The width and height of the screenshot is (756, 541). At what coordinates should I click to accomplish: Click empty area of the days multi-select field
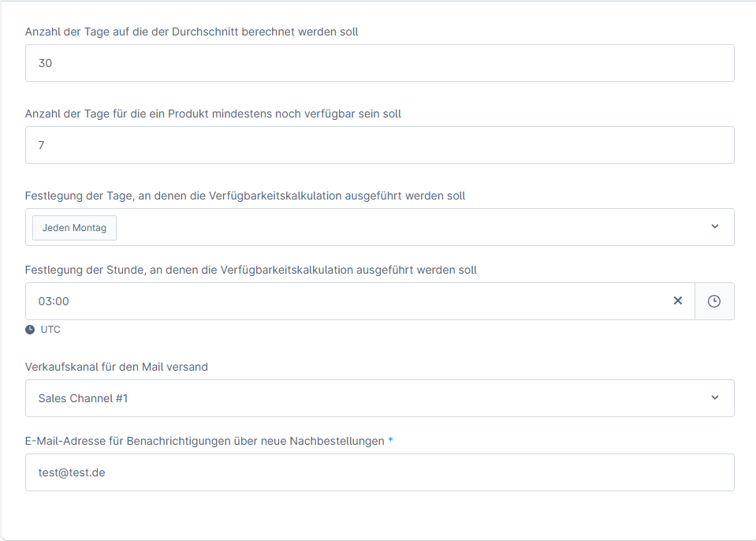(x=410, y=227)
